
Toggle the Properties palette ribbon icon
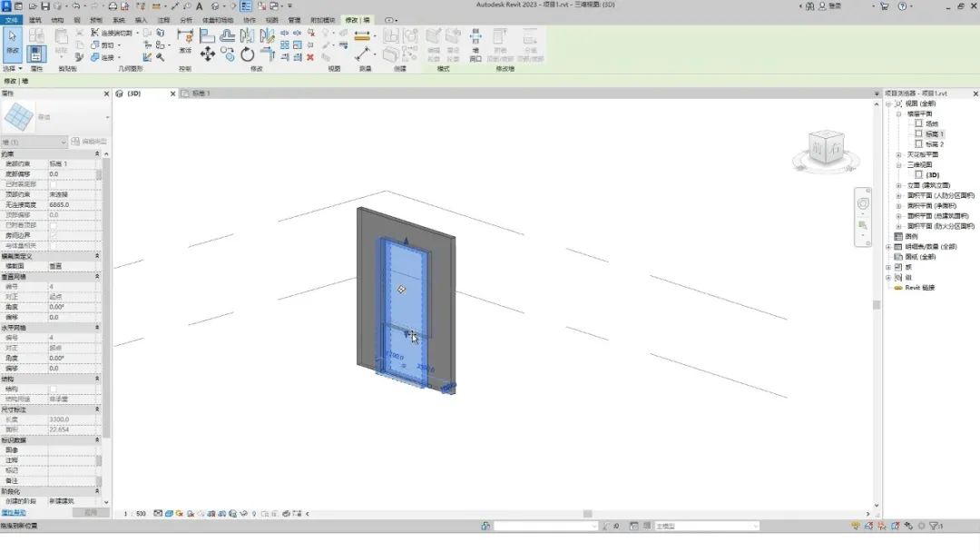coord(36,54)
